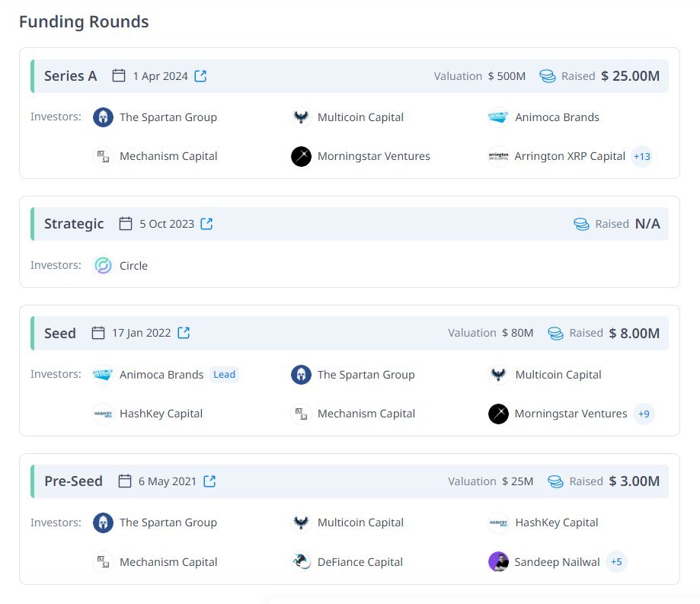The image size is (700, 604).
Task: Open Multicoin Capital in Pre-Seed round
Action: (x=360, y=523)
